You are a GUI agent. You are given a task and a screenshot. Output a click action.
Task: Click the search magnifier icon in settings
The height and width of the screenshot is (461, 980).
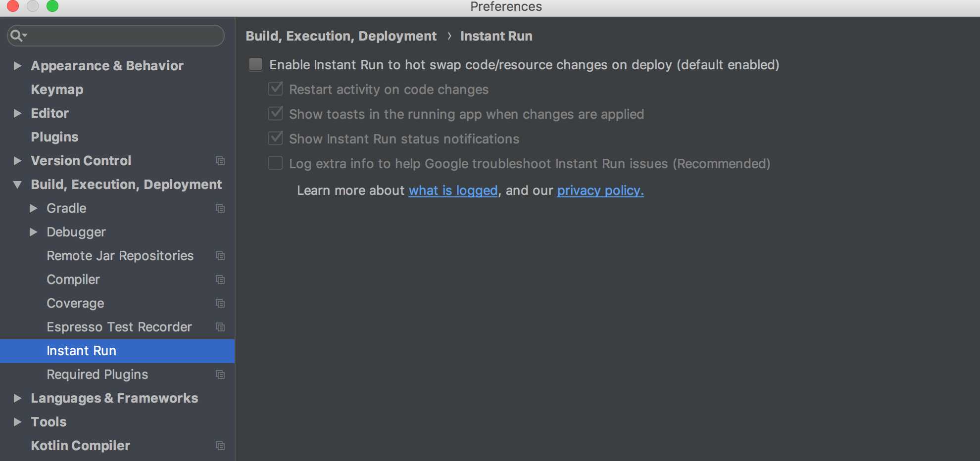[x=18, y=36]
